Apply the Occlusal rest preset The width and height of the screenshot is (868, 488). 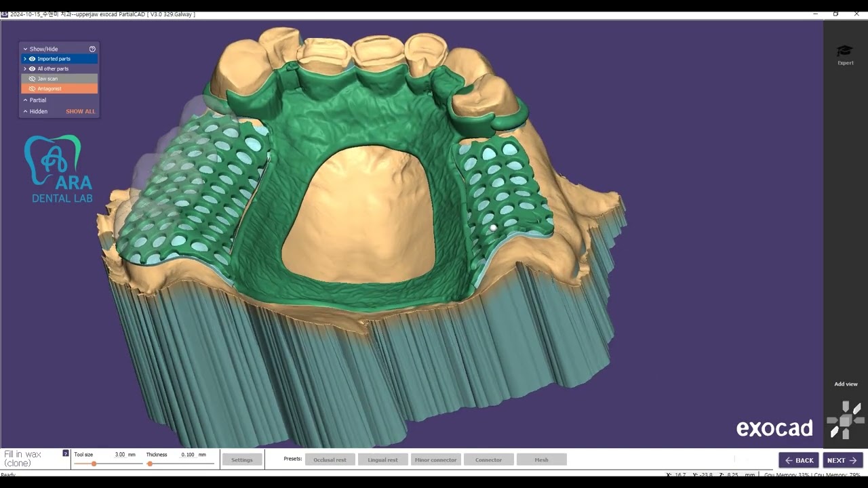point(330,460)
